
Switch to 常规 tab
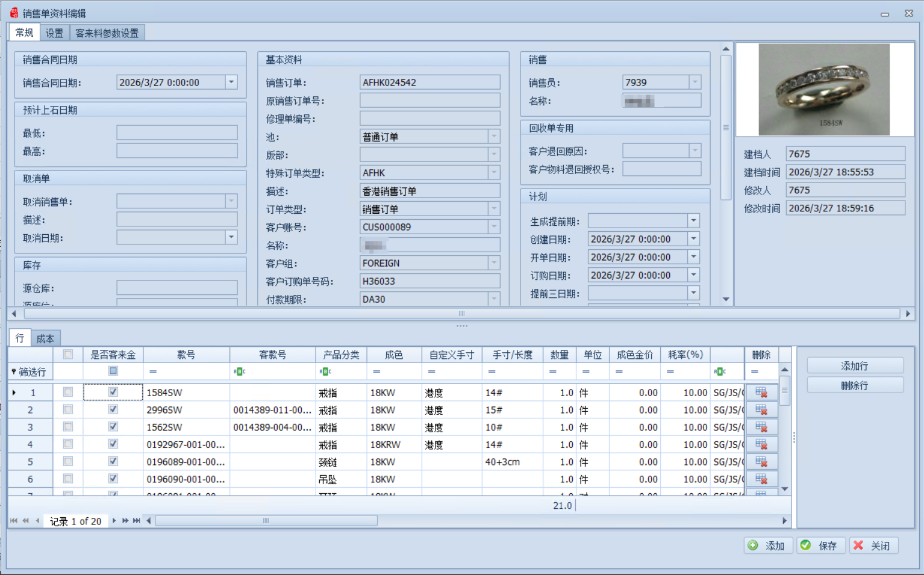[24, 33]
